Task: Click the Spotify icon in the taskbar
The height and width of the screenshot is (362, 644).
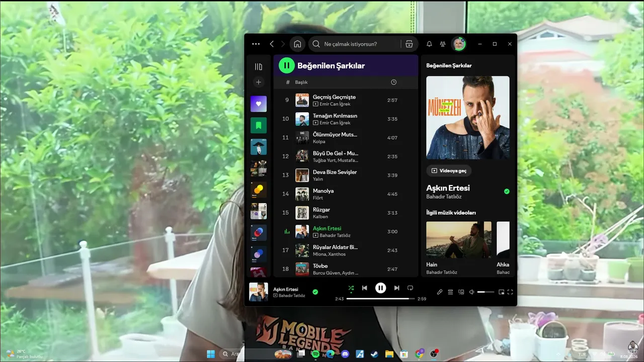Action: pyautogui.click(x=315, y=354)
